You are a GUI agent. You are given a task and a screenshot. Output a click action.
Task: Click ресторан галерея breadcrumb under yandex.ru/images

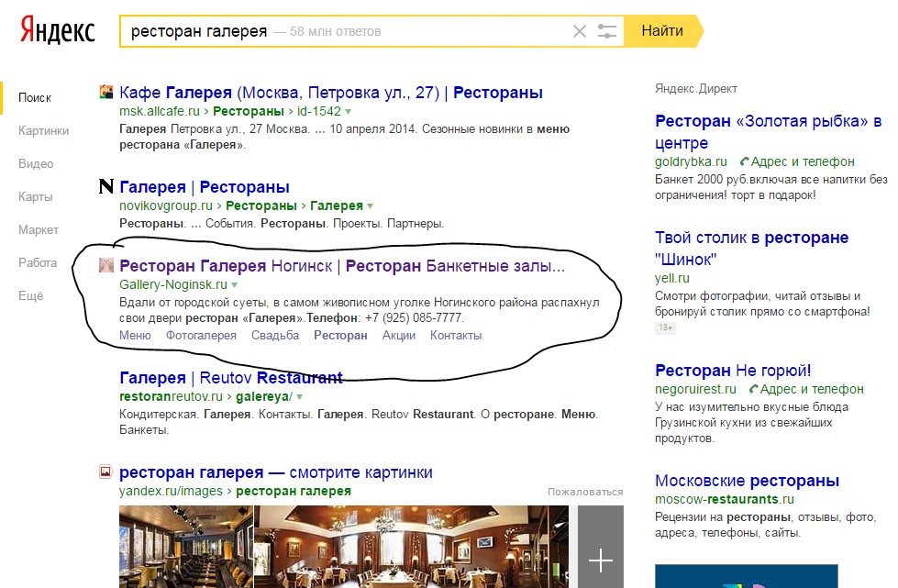point(294,491)
